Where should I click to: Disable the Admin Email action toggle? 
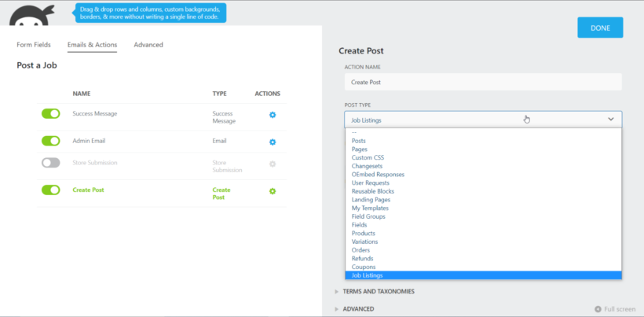(x=50, y=141)
